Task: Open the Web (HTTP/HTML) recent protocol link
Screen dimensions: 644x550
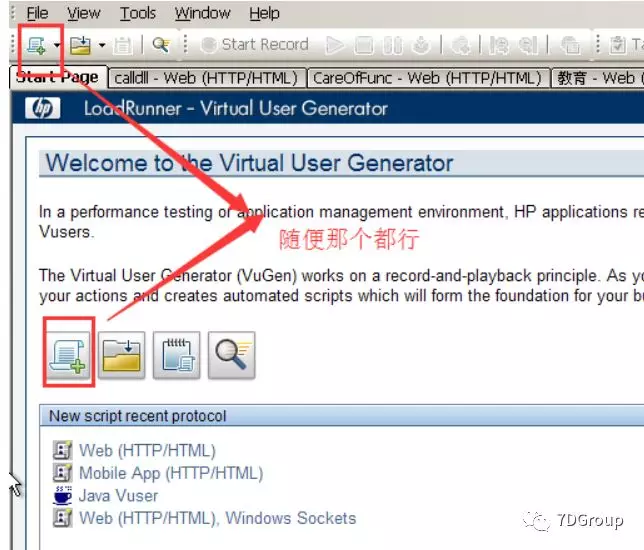Action: 147,451
